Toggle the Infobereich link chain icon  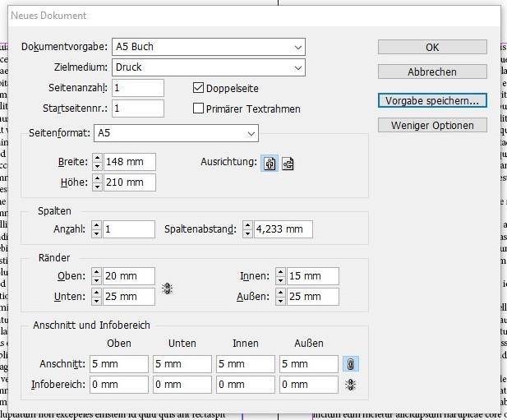point(351,384)
